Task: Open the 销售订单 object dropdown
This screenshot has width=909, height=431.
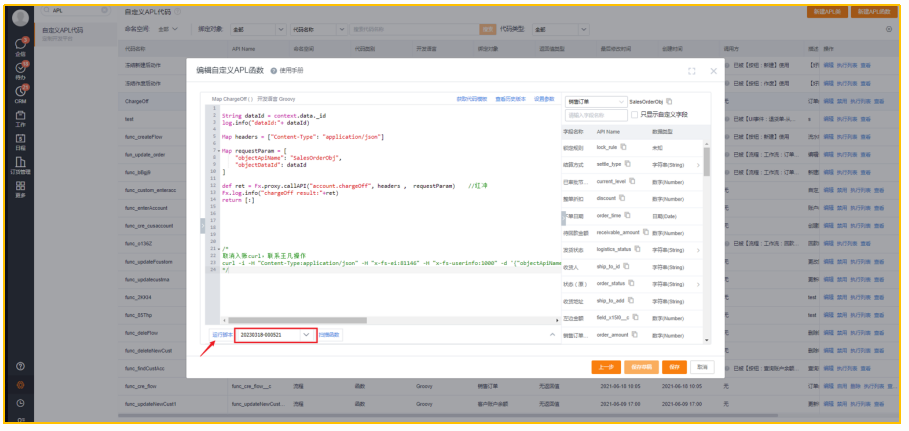Action: click(596, 102)
